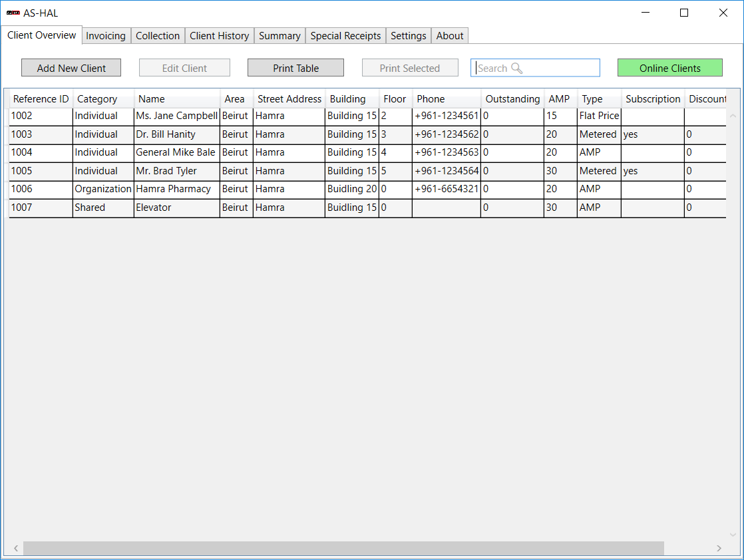The image size is (744, 560).
Task: Click the Buidling 20 building cell
Action: coord(352,189)
